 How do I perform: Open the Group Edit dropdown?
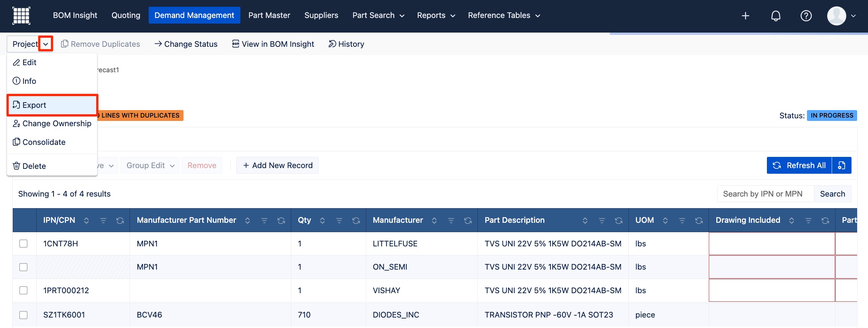click(150, 165)
